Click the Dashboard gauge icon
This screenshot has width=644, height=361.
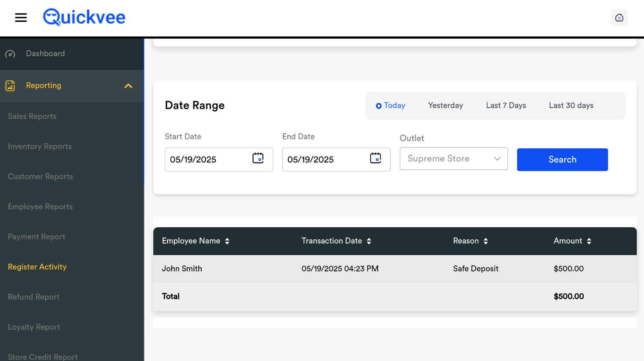[x=10, y=54]
